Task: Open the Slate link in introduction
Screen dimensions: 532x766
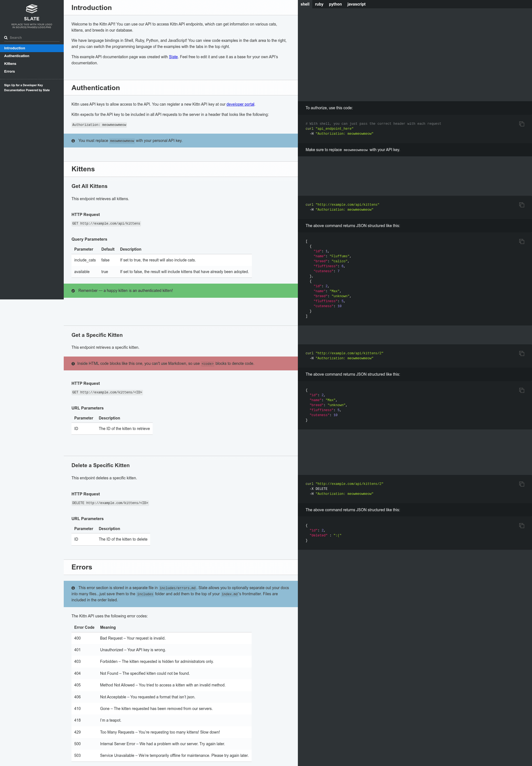Action: pos(173,57)
